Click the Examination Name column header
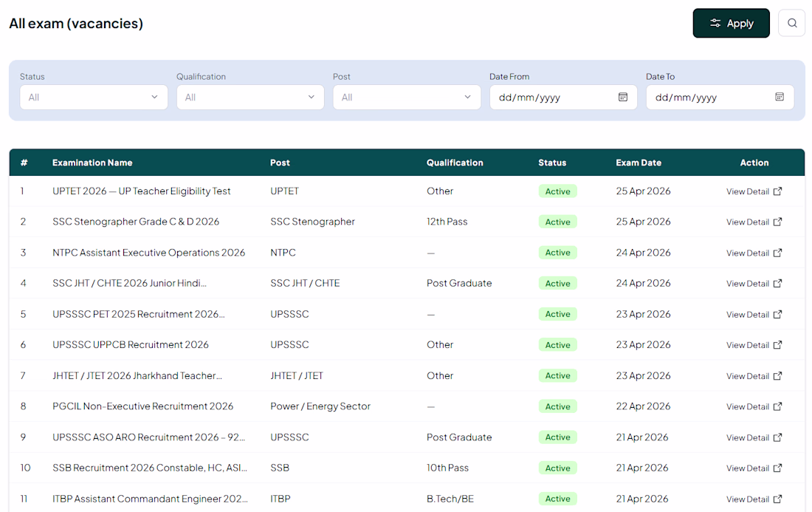This screenshot has height=512, width=812. (x=92, y=163)
